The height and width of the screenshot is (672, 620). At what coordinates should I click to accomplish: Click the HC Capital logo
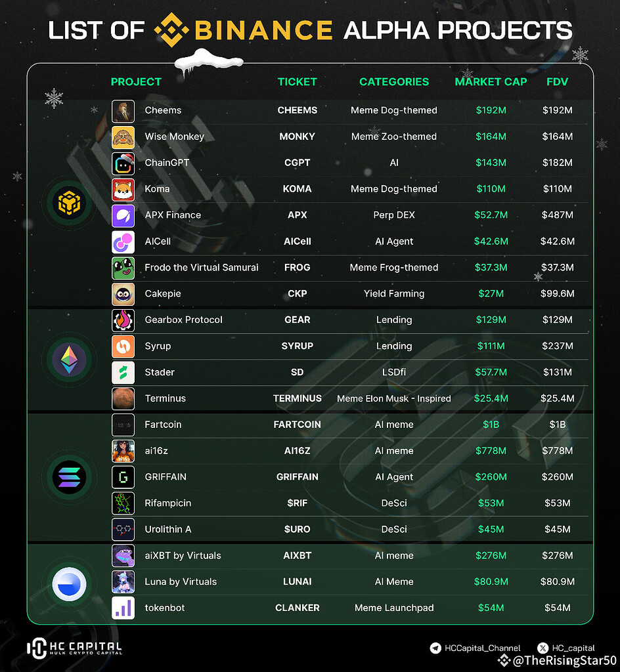click(x=75, y=648)
